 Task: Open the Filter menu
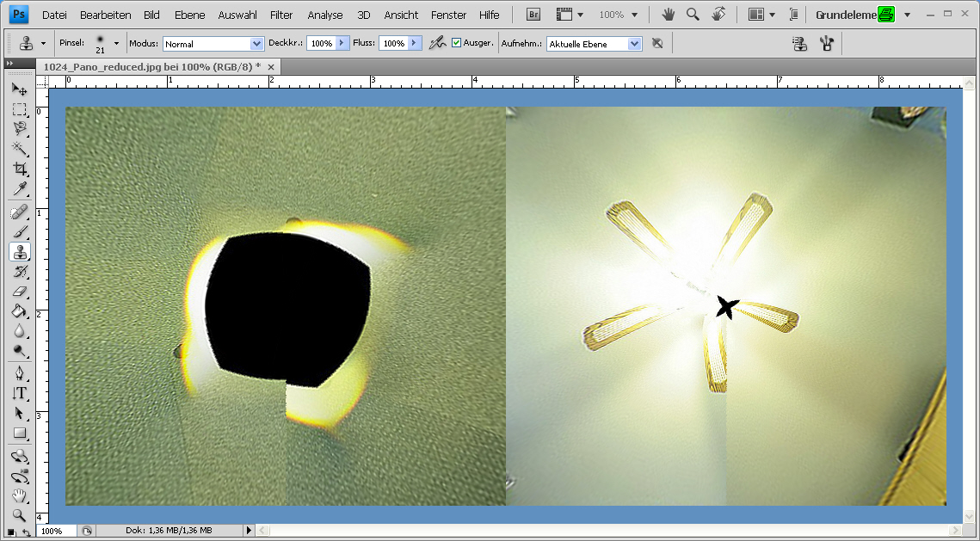tap(281, 15)
